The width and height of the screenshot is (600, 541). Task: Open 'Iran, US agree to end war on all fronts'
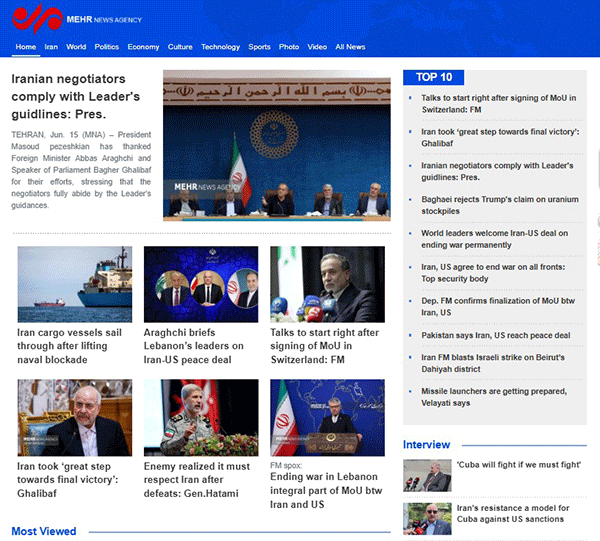[493, 273]
